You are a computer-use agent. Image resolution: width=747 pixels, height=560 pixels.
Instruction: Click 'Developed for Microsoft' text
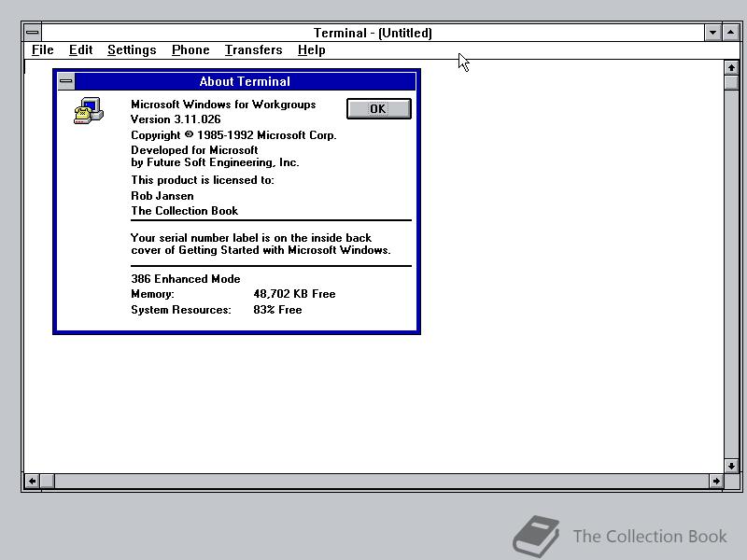[194, 150]
